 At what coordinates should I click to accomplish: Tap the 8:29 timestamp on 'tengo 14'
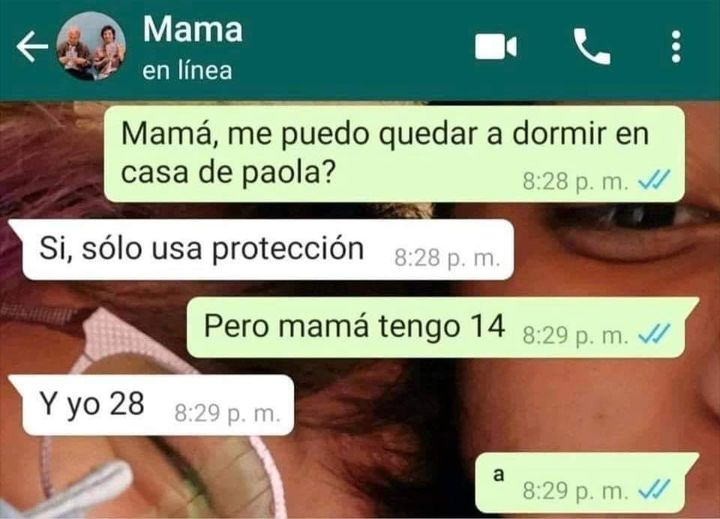575,336
